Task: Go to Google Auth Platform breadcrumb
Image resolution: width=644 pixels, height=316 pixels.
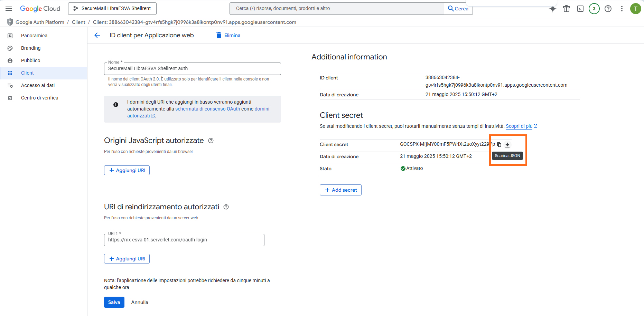Action: [x=40, y=22]
